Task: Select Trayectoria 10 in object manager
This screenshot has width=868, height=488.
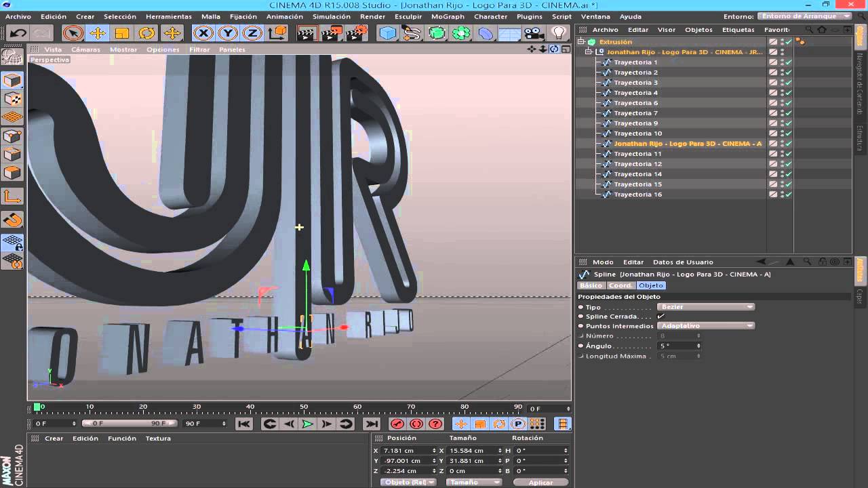Action: (638, 134)
